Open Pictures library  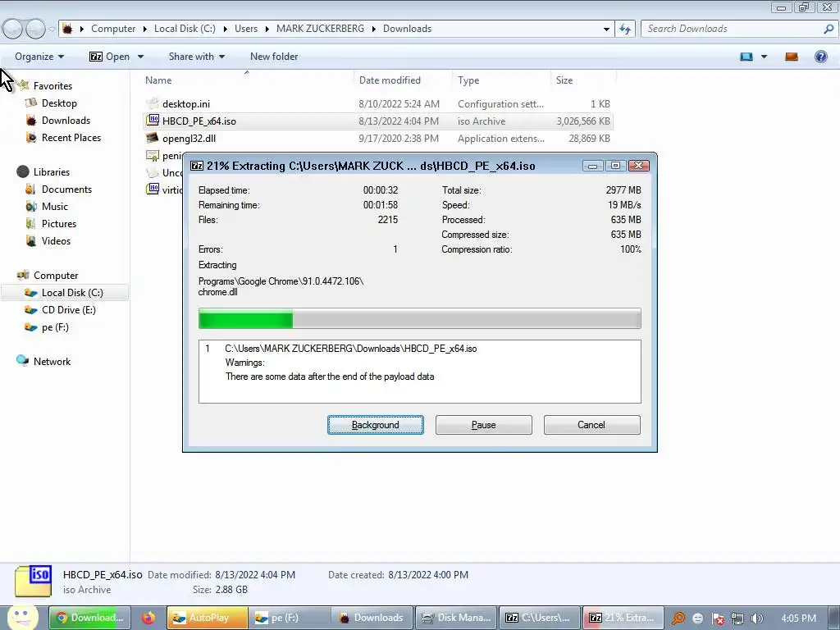(x=59, y=223)
